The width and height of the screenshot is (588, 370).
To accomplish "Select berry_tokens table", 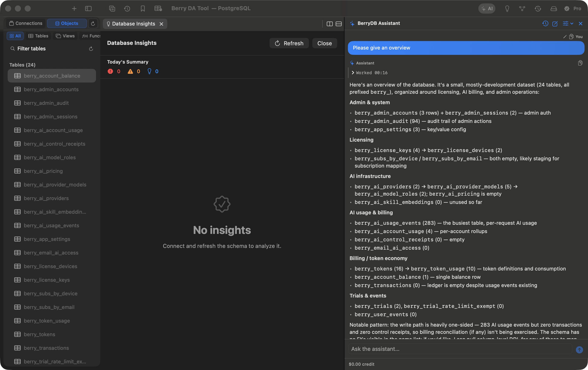I will click(52, 334).
